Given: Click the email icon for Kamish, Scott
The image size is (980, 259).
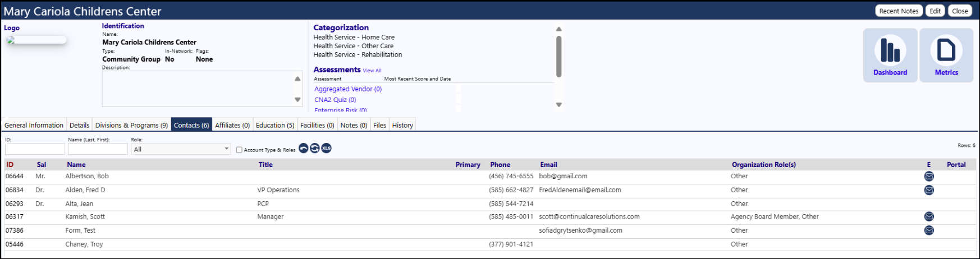Looking at the screenshot, I should click(x=929, y=216).
